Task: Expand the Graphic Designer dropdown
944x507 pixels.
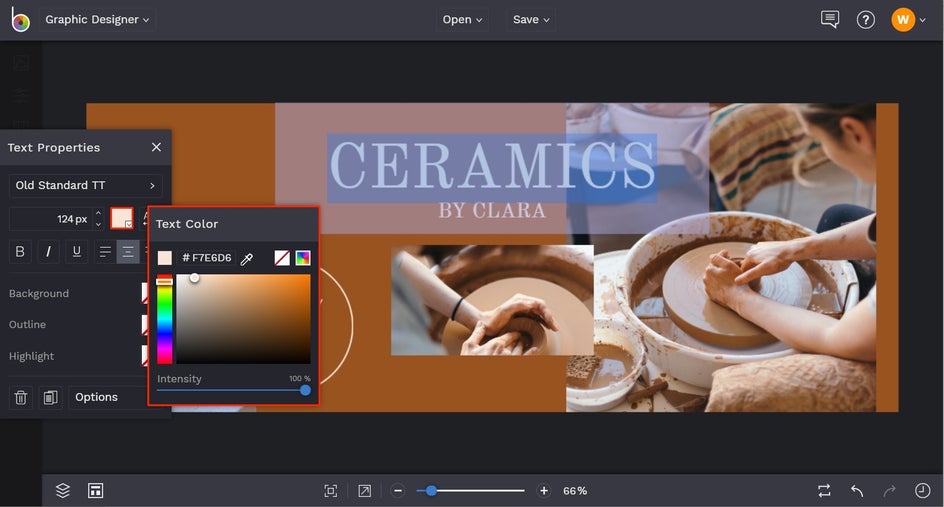Action: pos(97,20)
